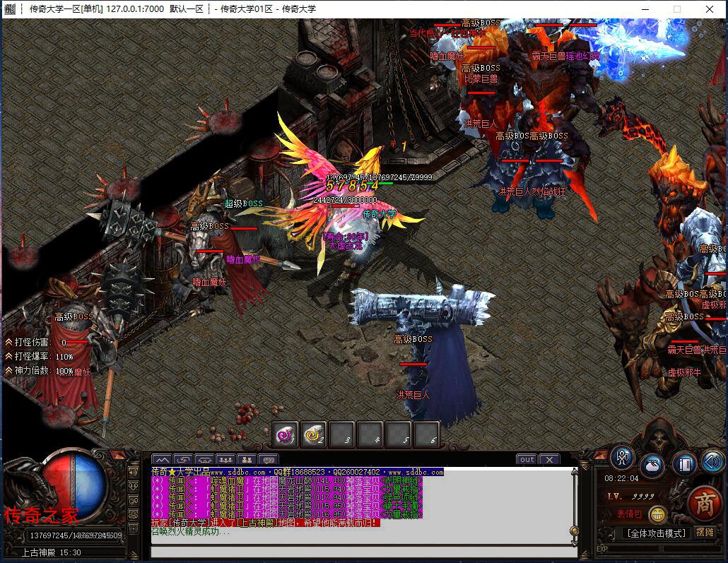Click the group members chat toolbar icon
The width and height of the screenshot is (728, 563).
[x=225, y=459]
